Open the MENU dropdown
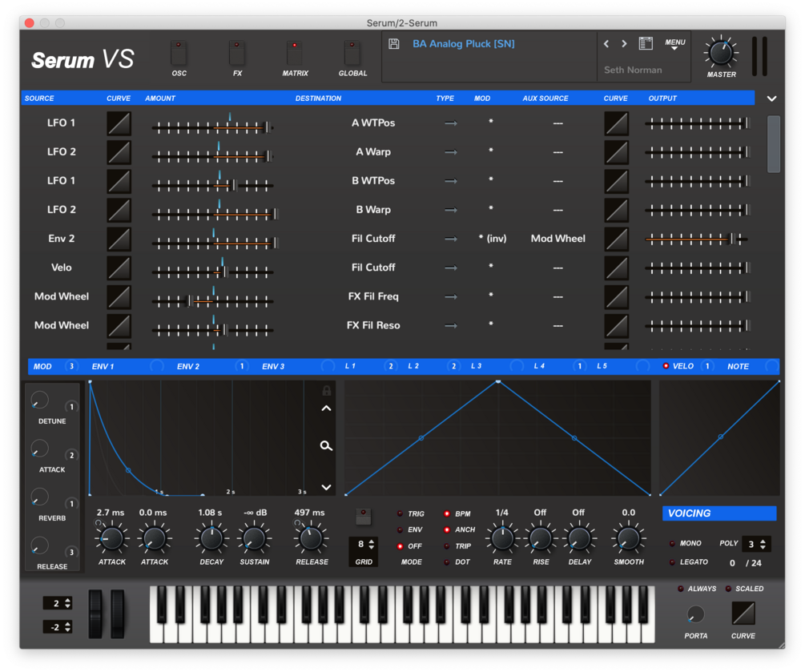 pos(675,43)
